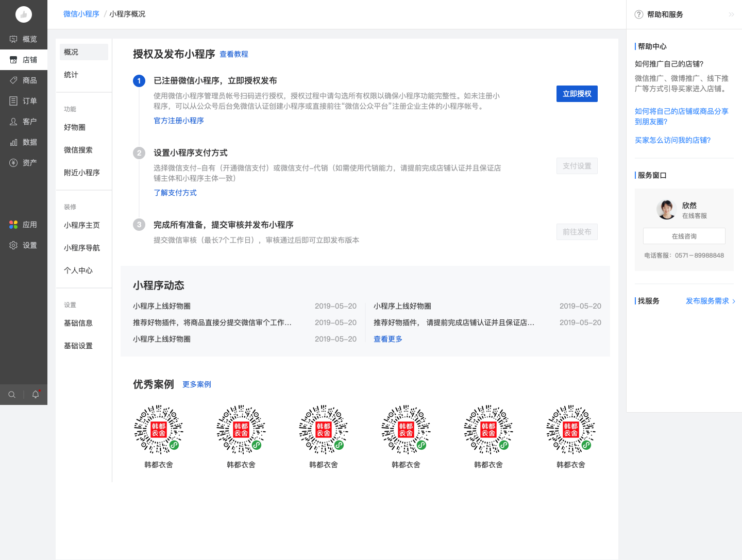Click the help question mark icon

pyautogui.click(x=639, y=14)
